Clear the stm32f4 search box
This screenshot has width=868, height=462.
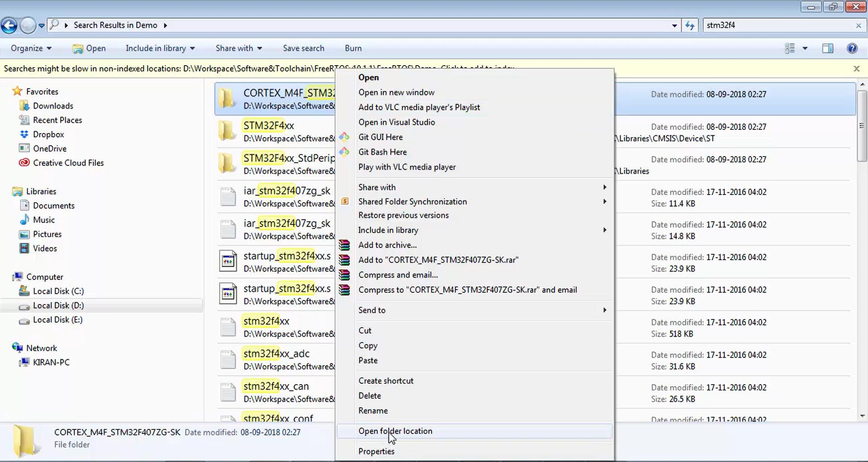[x=858, y=26]
